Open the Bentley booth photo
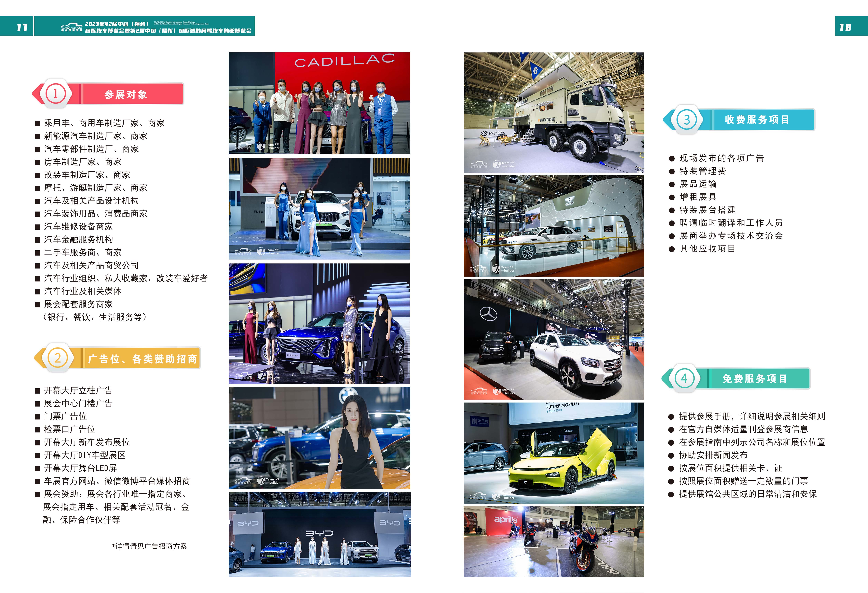 [x=554, y=226]
